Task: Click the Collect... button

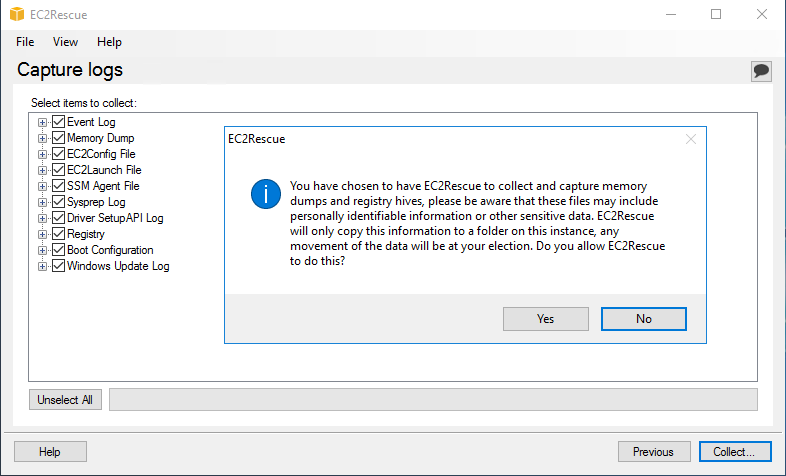Action: [735, 452]
